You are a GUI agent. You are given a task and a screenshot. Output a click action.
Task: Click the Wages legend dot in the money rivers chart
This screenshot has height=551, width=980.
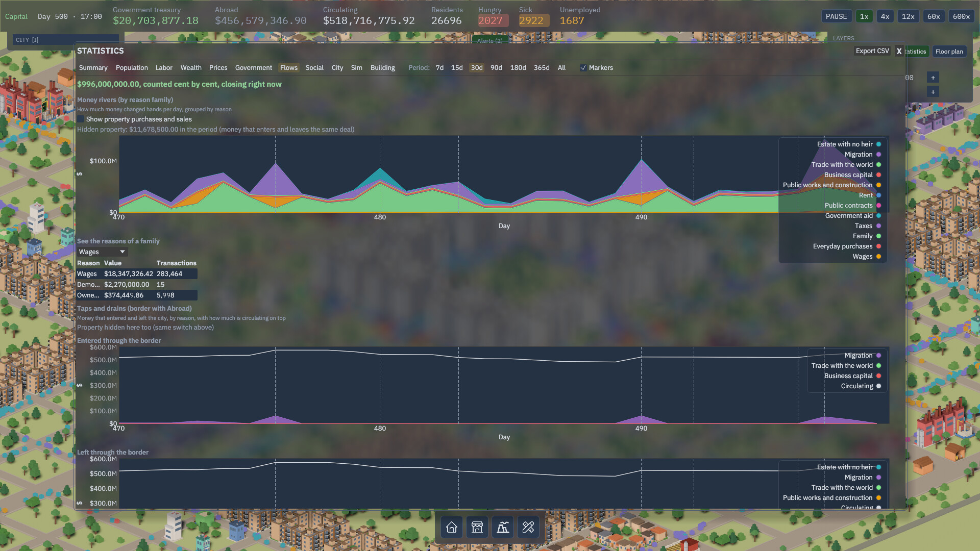point(878,257)
